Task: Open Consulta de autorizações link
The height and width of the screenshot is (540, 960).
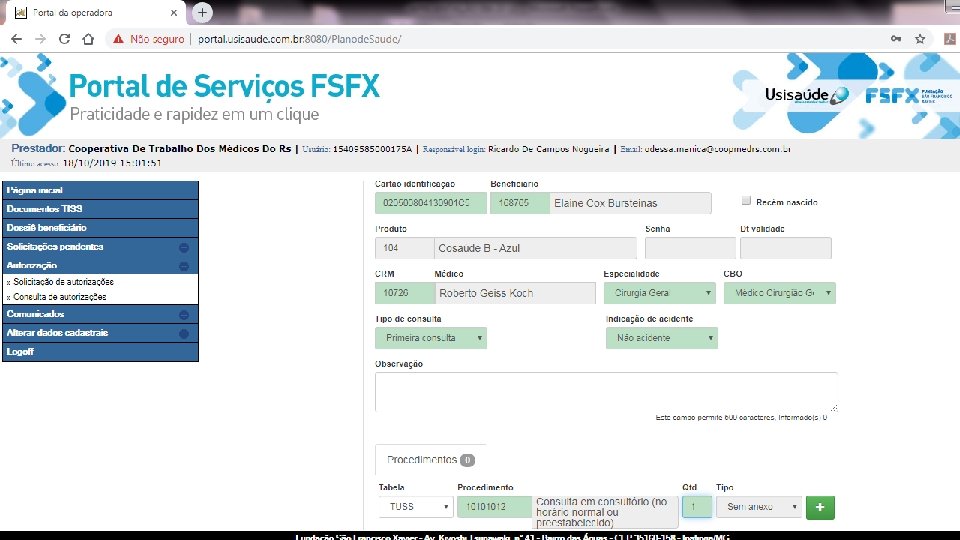Action: (59, 296)
